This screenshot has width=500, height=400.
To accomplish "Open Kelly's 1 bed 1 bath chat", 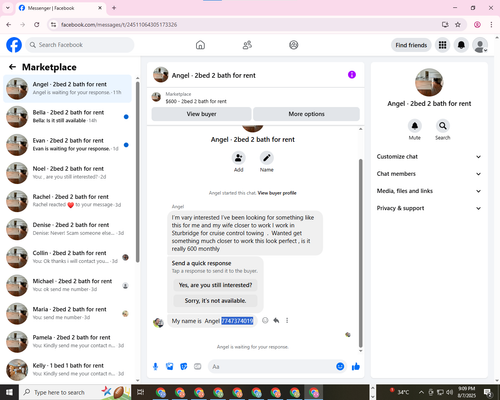I will 68,370.
